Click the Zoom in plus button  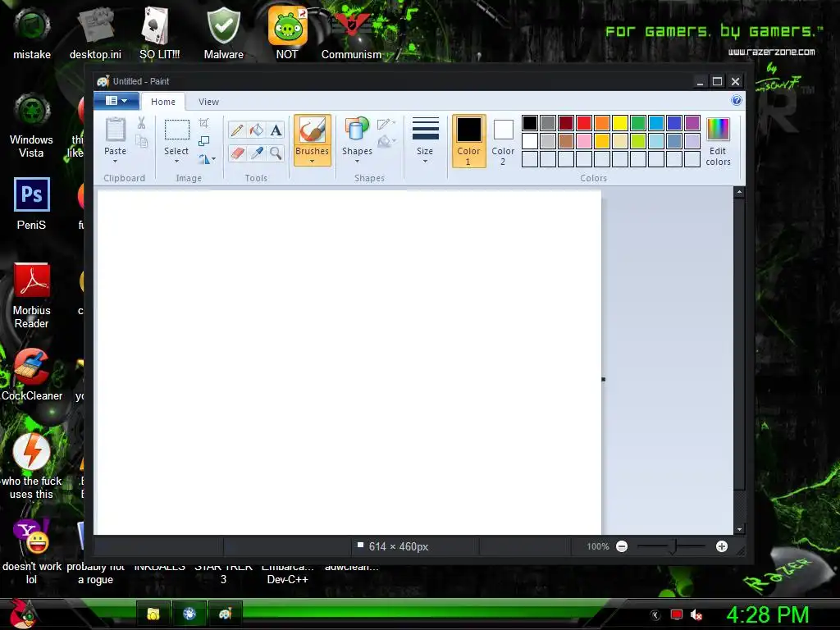[722, 546]
